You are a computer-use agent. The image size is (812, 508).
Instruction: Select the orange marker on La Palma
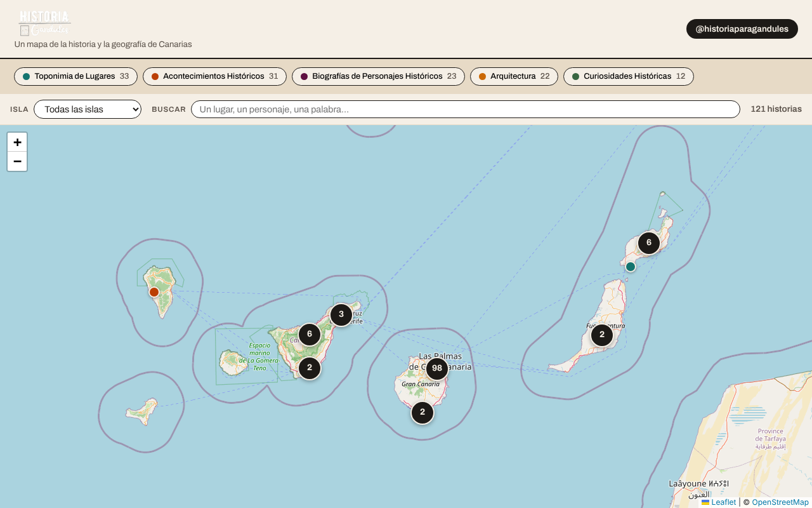tap(154, 292)
